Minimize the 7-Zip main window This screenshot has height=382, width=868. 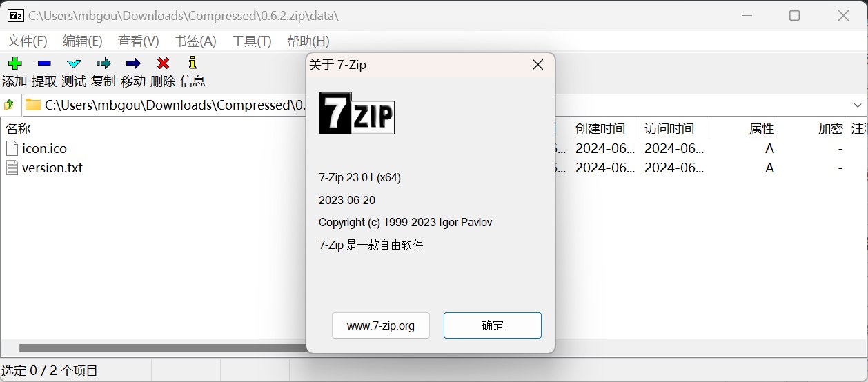747,15
